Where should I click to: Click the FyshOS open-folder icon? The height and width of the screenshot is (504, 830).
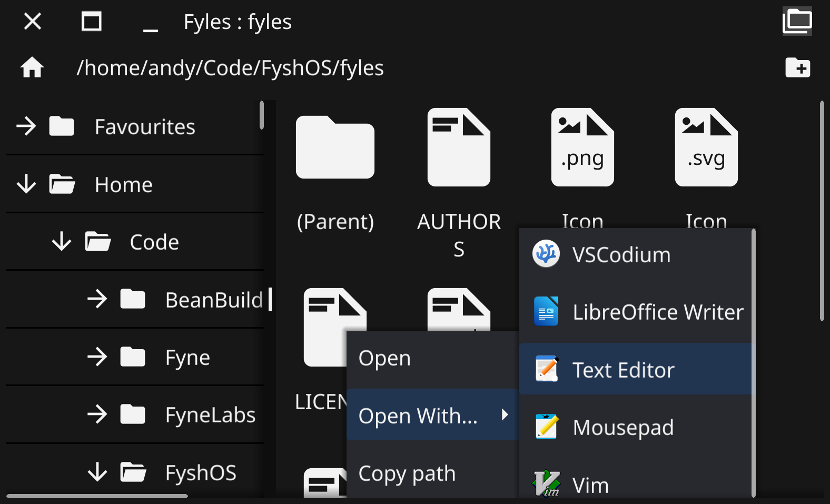(133, 472)
